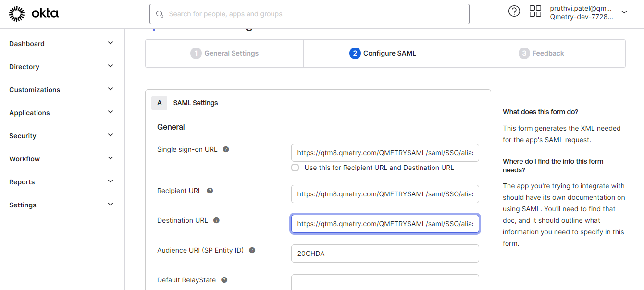This screenshot has height=290, width=644.
Task: Click help icon next to Recipient URL
Action: point(210,191)
